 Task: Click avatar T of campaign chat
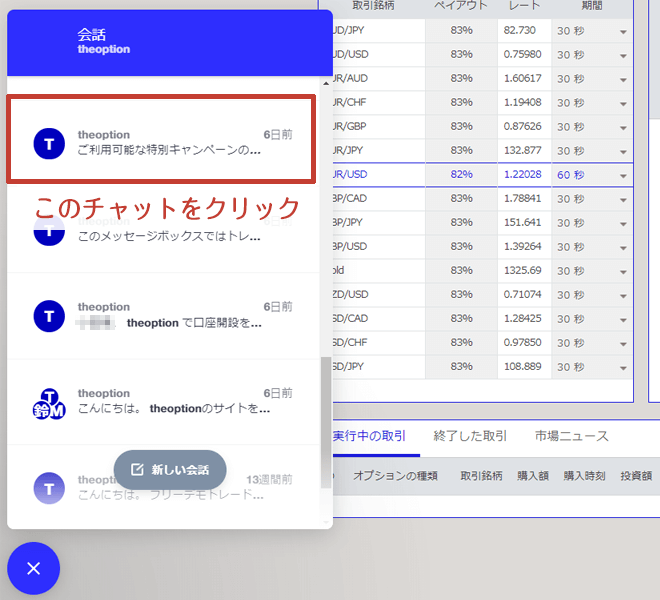(49, 144)
